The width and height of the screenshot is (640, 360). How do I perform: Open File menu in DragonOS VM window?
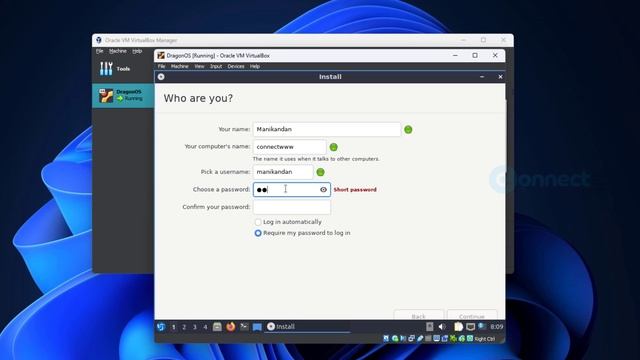tap(162, 66)
